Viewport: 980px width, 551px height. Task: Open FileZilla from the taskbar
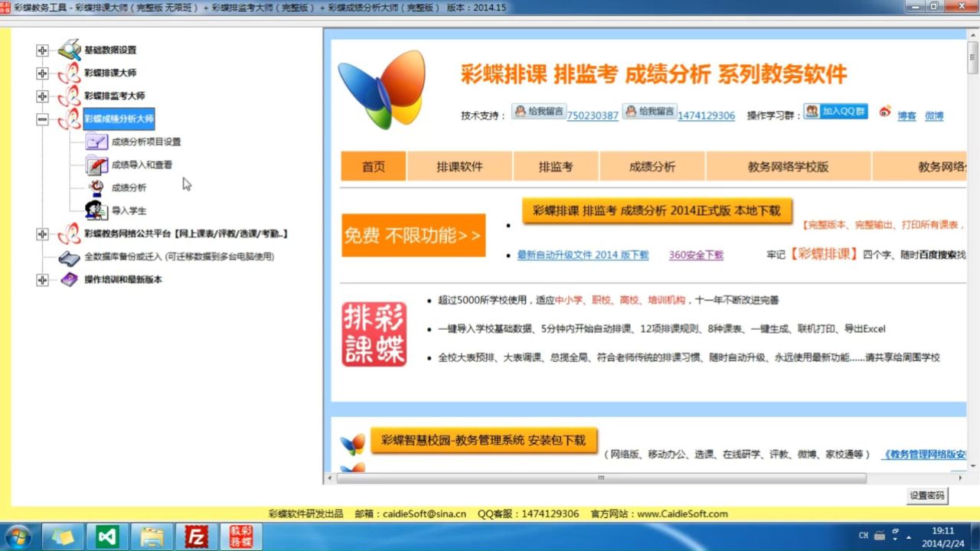point(197,537)
